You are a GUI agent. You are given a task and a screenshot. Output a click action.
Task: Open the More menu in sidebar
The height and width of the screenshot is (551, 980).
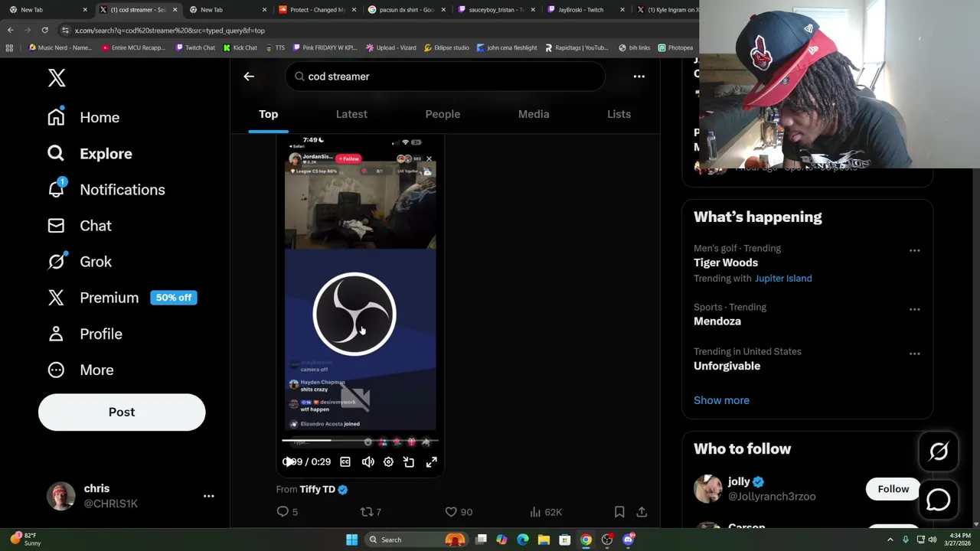point(80,370)
